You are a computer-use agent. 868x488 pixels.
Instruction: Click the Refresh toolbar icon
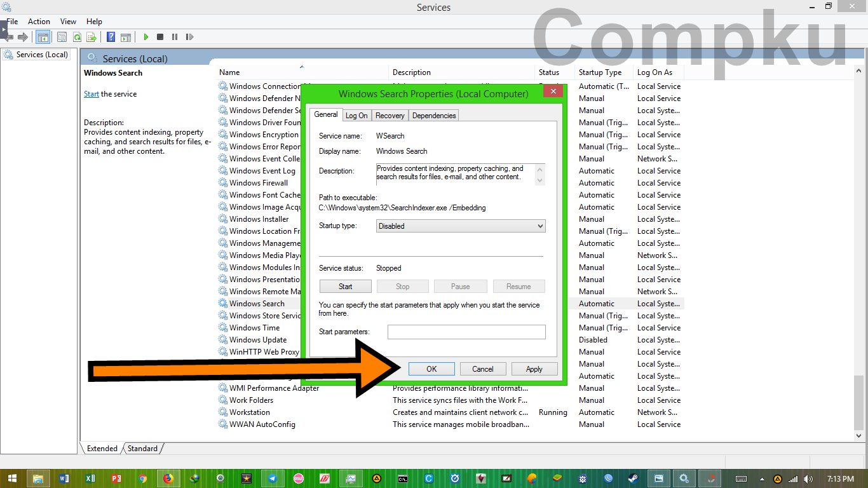click(77, 37)
